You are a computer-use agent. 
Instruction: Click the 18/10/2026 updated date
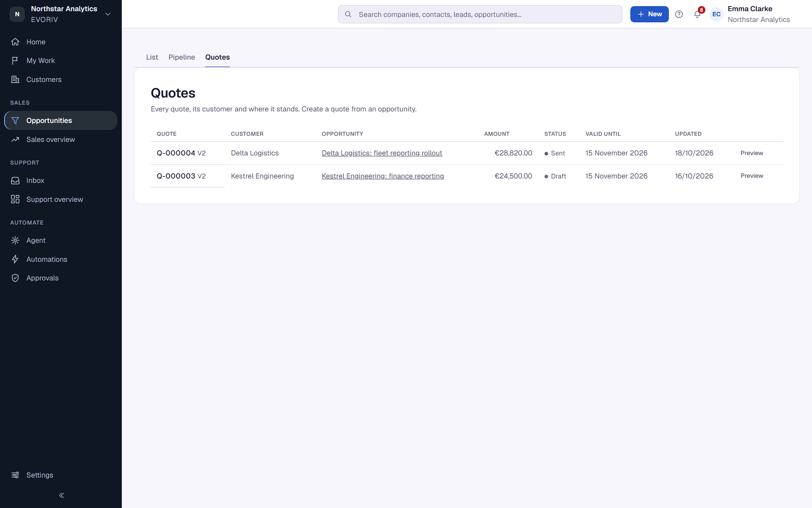tap(694, 153)
